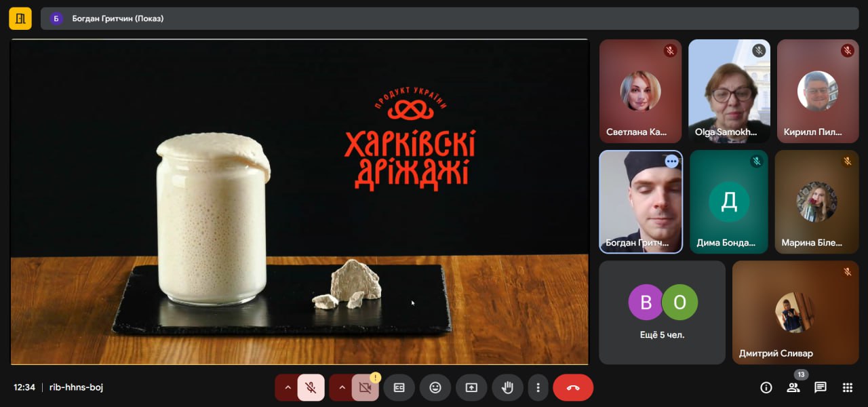The image size is (868, 407).
Task: Expand video settings arrow beside camera
Action: [x=342, y=387]
